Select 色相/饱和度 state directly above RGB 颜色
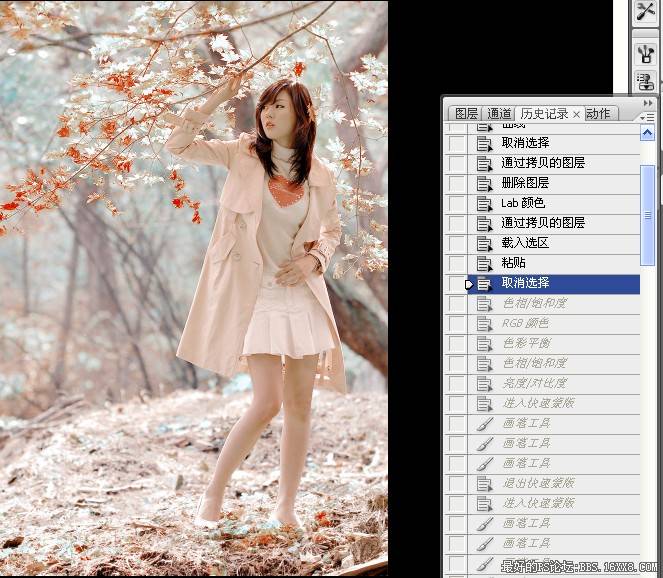The image size is (663, 578). point(553,304)
